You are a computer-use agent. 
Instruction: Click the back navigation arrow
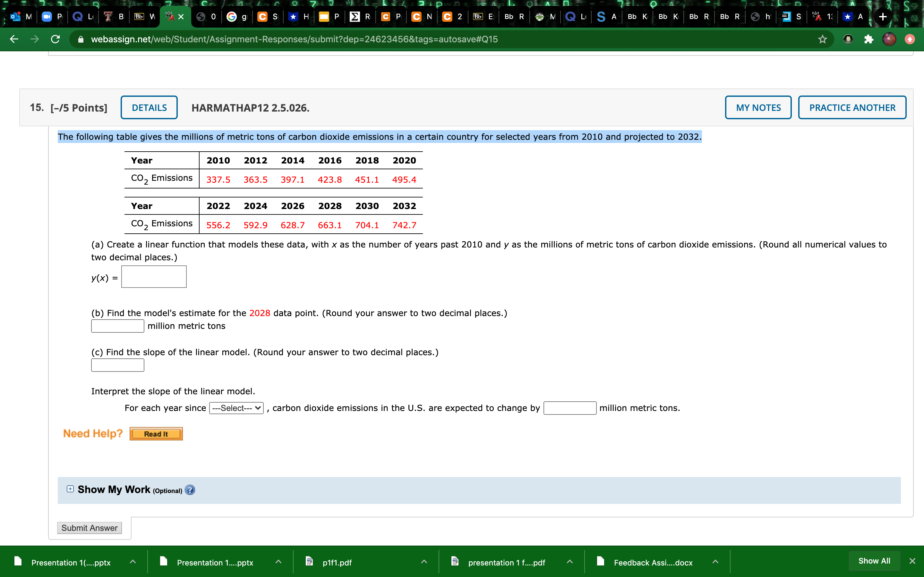point(13,39)
